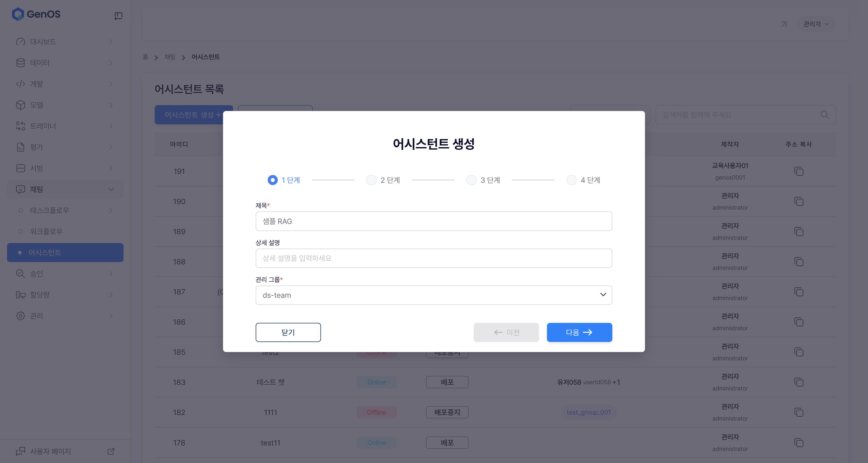The width and height of the screenshot is (868, 463).
Task: Open the 관리자 user dropdown
Action: 816,24
